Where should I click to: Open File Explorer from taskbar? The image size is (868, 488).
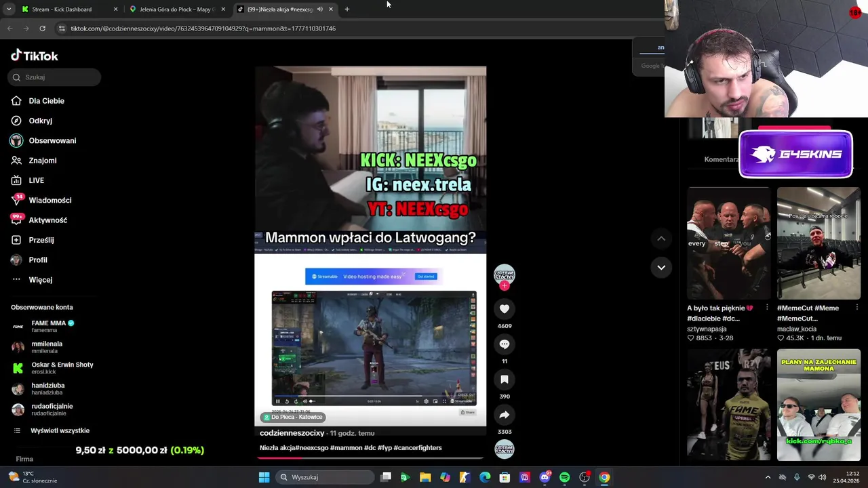click(x=425, y=477)
